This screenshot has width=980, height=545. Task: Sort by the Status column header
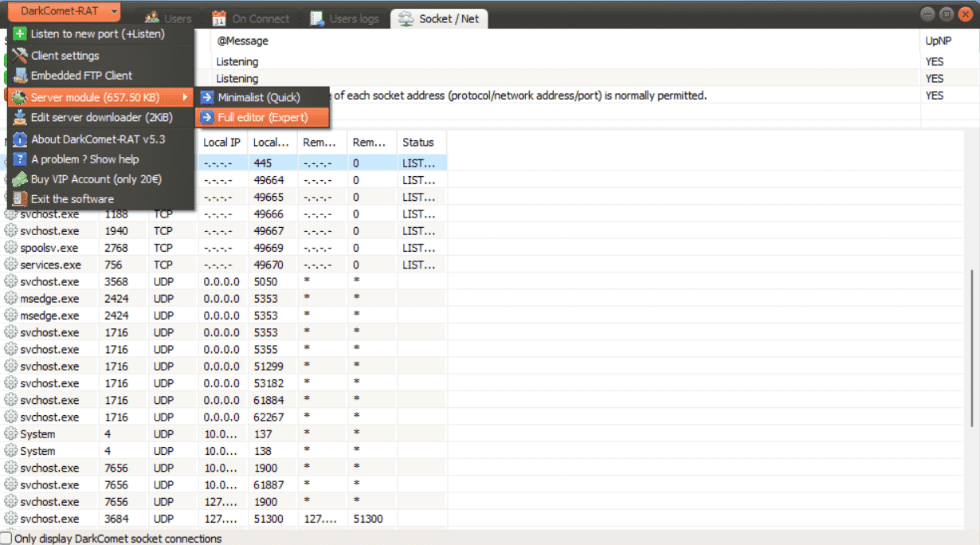421,143
